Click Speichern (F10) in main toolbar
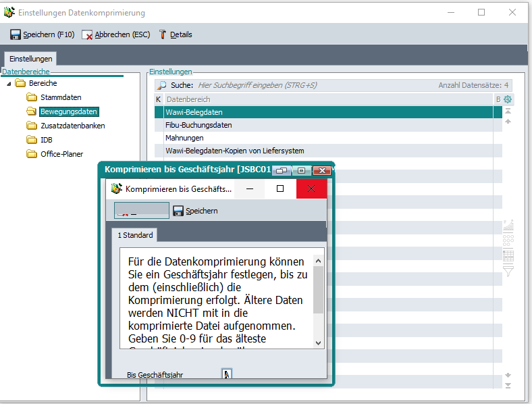 point(42,34)
